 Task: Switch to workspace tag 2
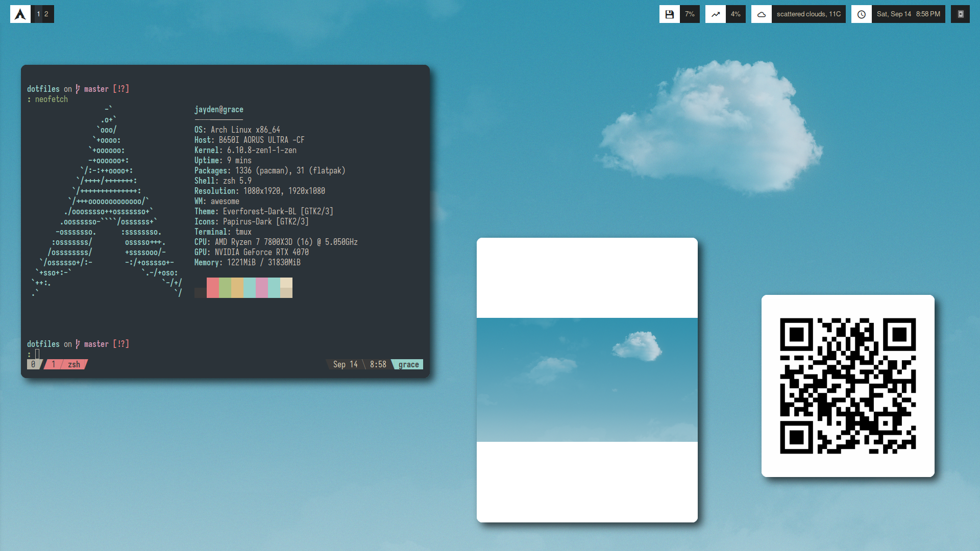[x=46, y=14]
